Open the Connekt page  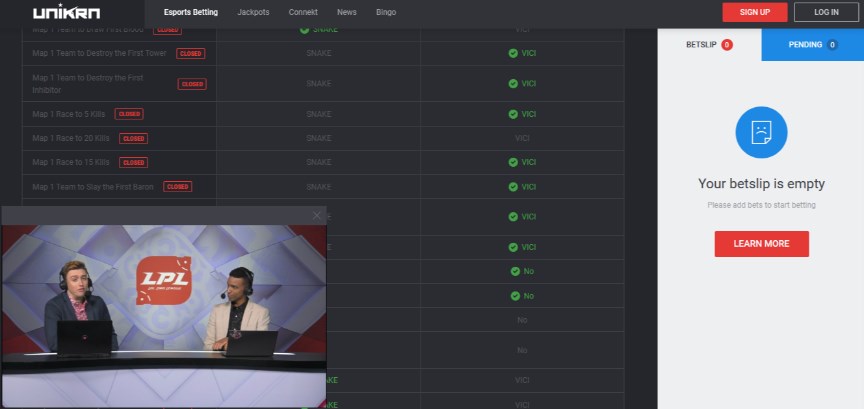click(303, 12)
